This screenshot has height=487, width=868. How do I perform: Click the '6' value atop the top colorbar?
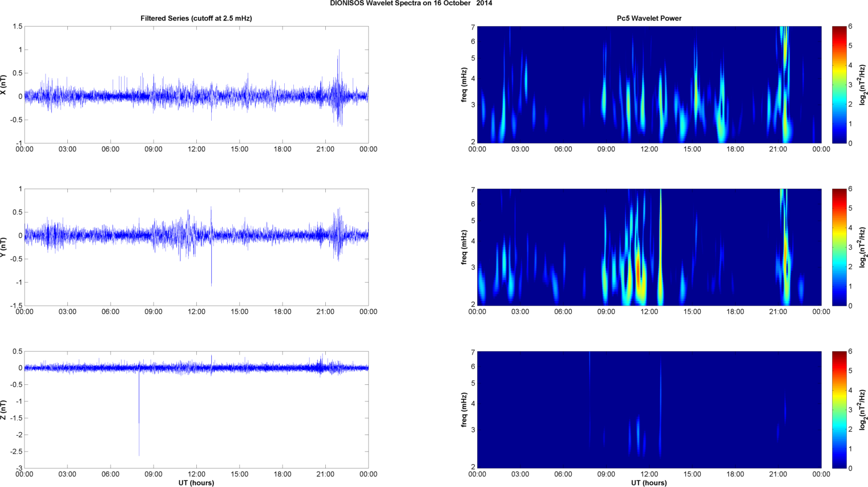pos(850,26)
